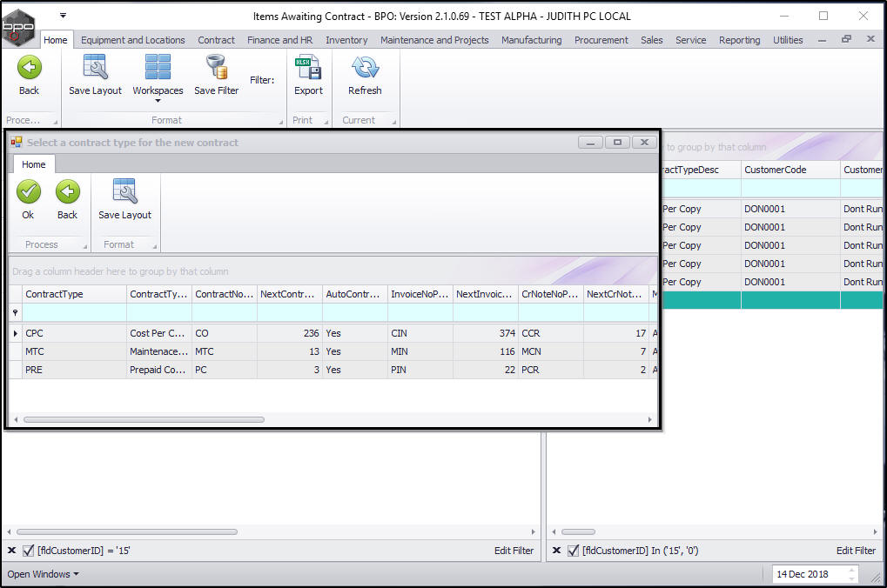Viewport: 887px width, 588px height.
Task: Click the left Edit Filter button
Action: [x=514, y=551]
